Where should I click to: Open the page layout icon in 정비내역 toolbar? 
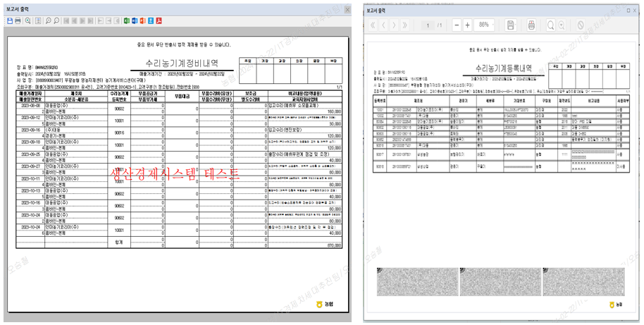click(38, 20)
